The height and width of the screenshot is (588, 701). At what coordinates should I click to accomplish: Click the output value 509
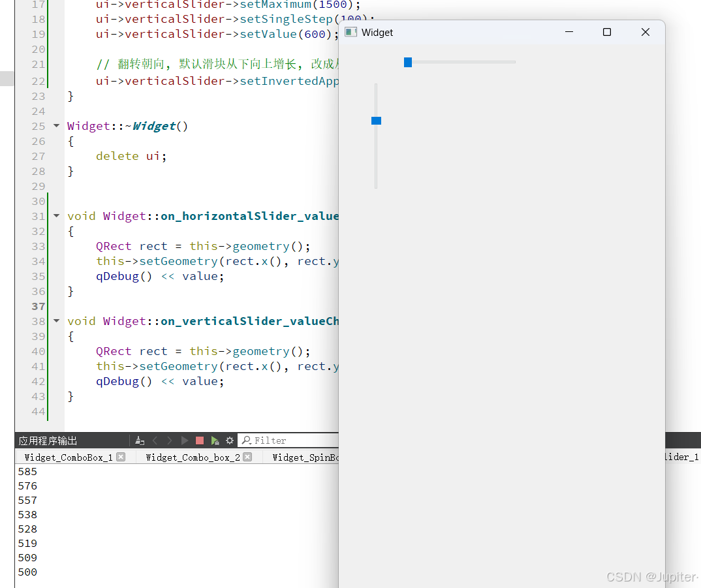pos(27,557)
